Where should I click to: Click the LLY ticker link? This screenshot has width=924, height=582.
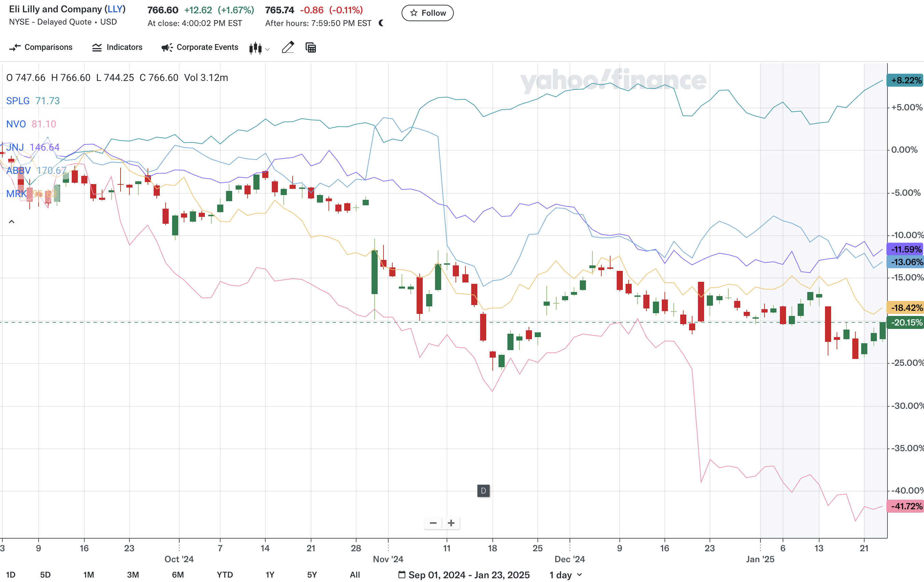115,9
